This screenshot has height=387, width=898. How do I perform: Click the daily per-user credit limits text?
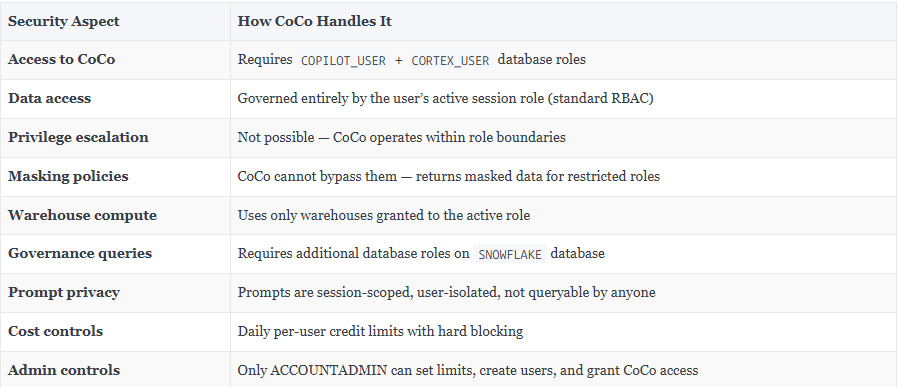click(380, 331)
